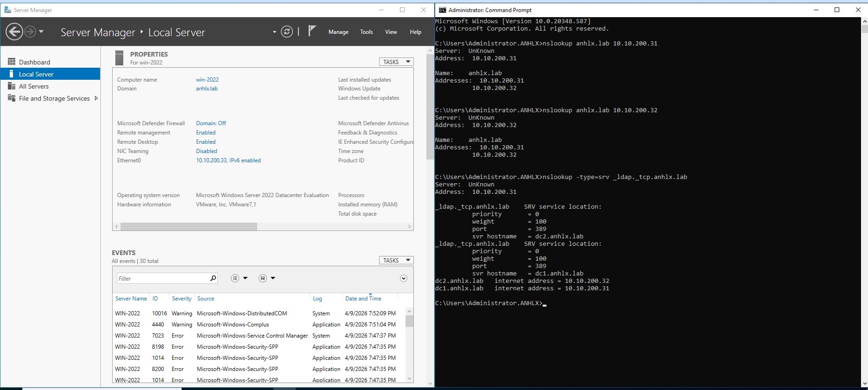The height and width of the screenshot is (390, 868).
Task: Open the Notifications flag icon
Action: 312,31
